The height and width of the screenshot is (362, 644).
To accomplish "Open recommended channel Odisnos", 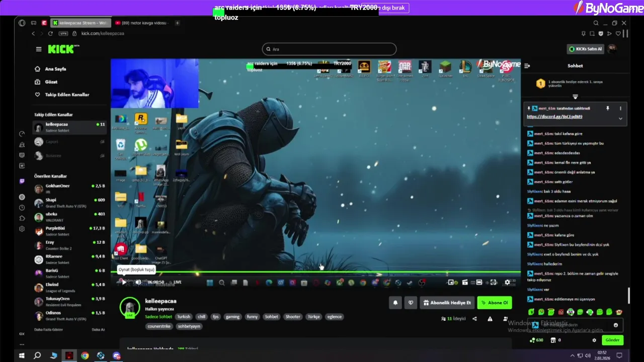I will pyautogui.click(x=69, y=315).
